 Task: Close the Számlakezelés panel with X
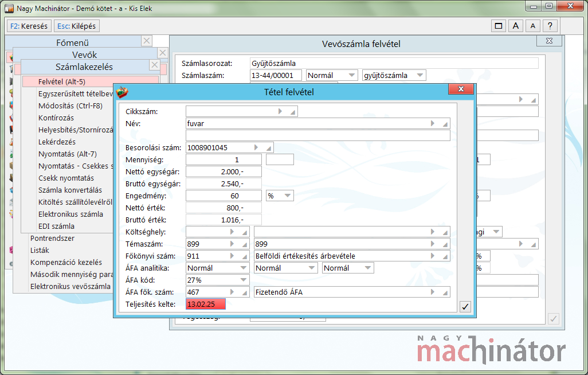click(155, 65)
